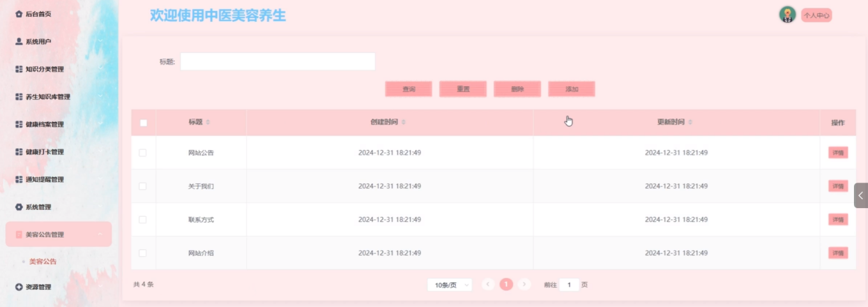Click the 共 4 条 total count
This screenshot has width=868, height=307.
pos(144,285)
